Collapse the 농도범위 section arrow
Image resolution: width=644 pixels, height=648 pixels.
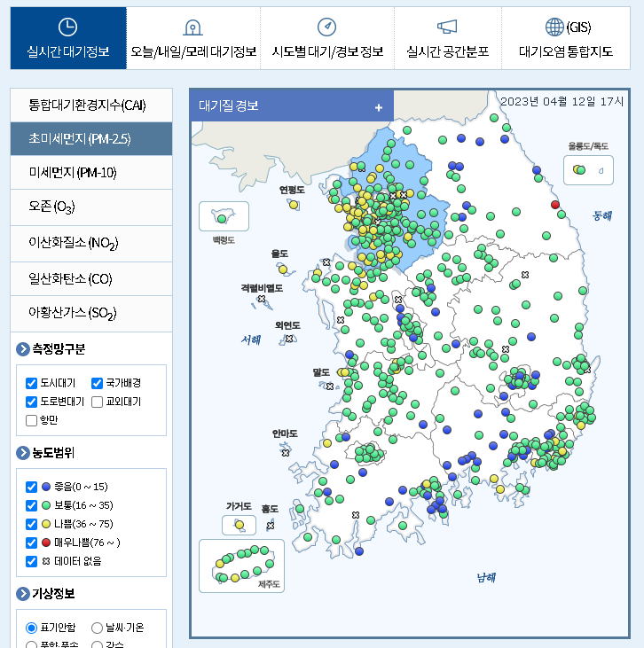click(x=23, y=453)
